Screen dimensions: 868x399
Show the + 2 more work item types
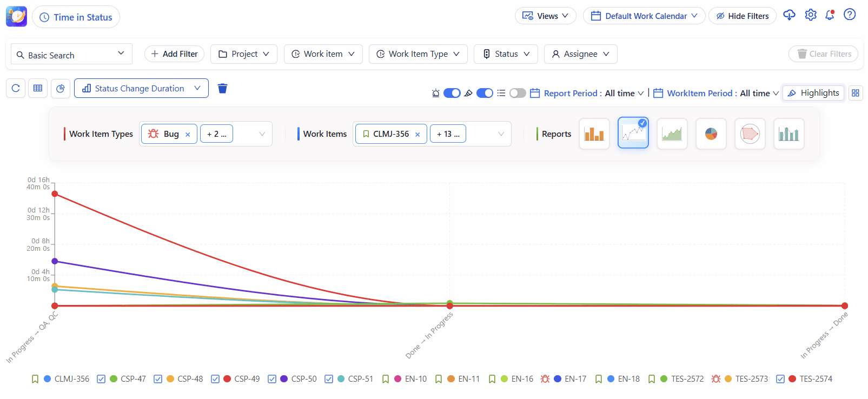pyautogui.click(x=216, y=134)
